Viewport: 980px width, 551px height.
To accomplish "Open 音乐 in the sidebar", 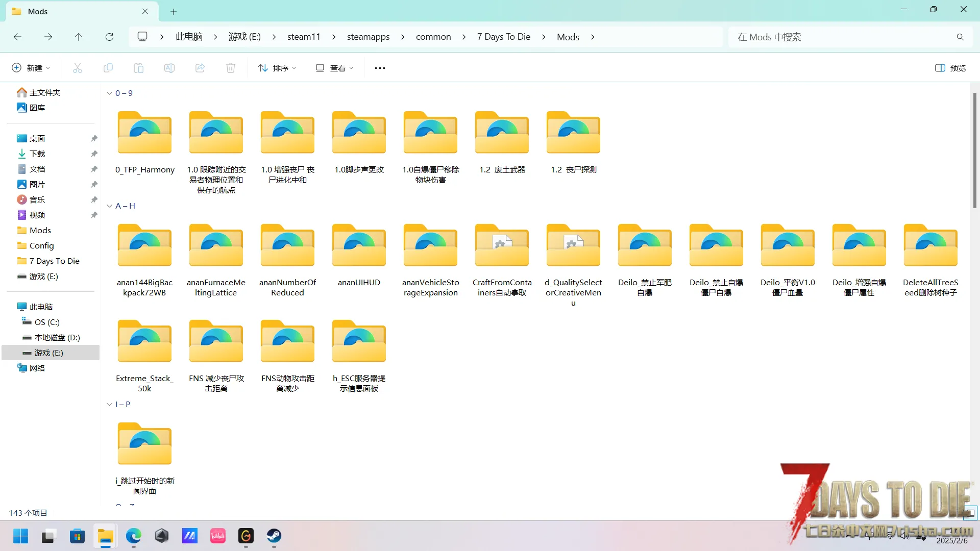I will click(x=31, y=199).
